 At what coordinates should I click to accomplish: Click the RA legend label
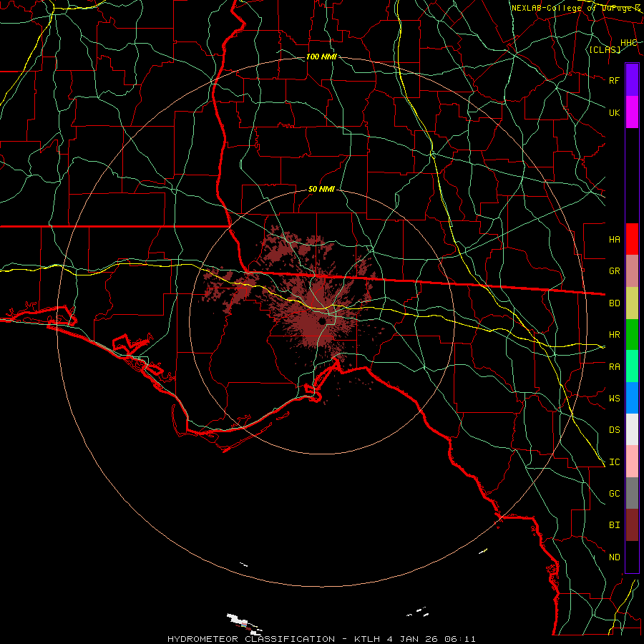click(x=614, y=367)
